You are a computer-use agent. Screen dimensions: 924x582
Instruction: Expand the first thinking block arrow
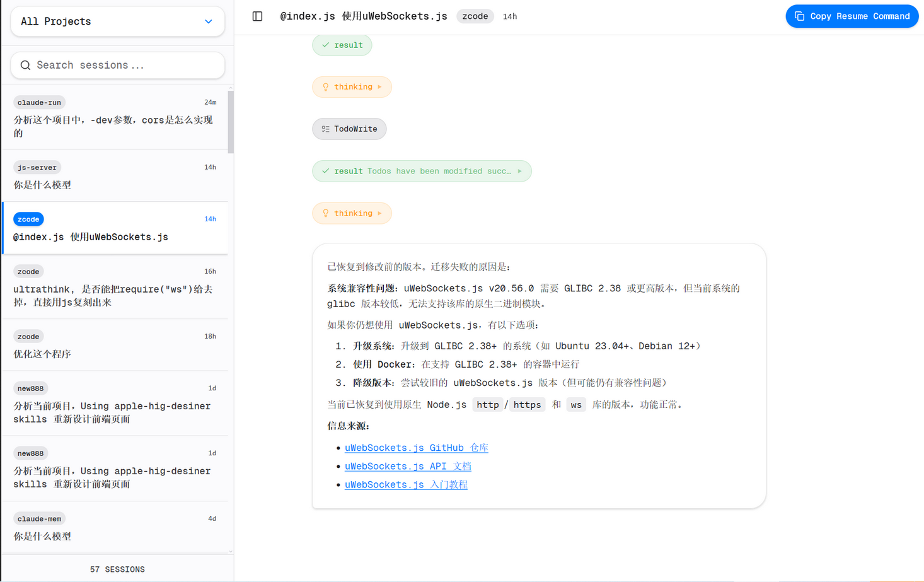(380, 87)
